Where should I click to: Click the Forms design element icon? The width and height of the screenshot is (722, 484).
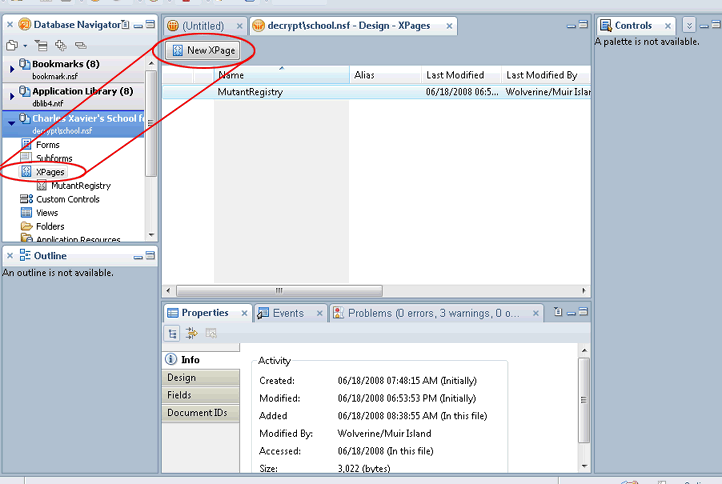pyautogui.click(x=27, y=144)
